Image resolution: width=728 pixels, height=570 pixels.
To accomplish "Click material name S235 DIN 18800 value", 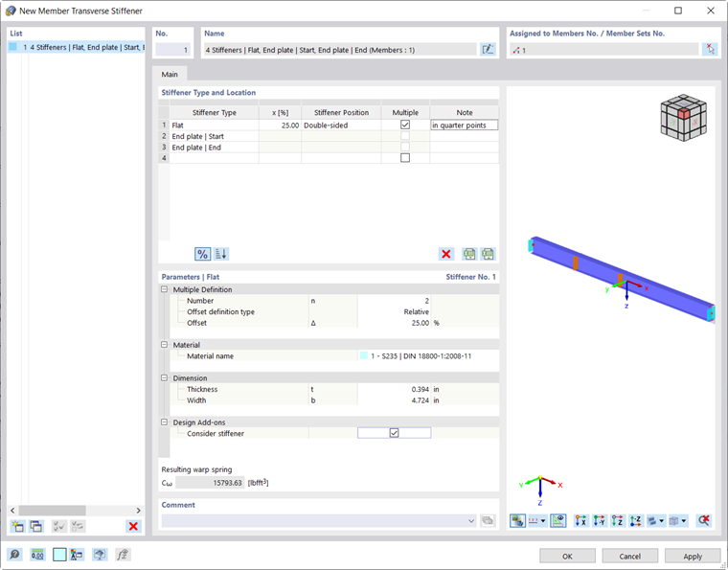I will click(x=428, y=356).
